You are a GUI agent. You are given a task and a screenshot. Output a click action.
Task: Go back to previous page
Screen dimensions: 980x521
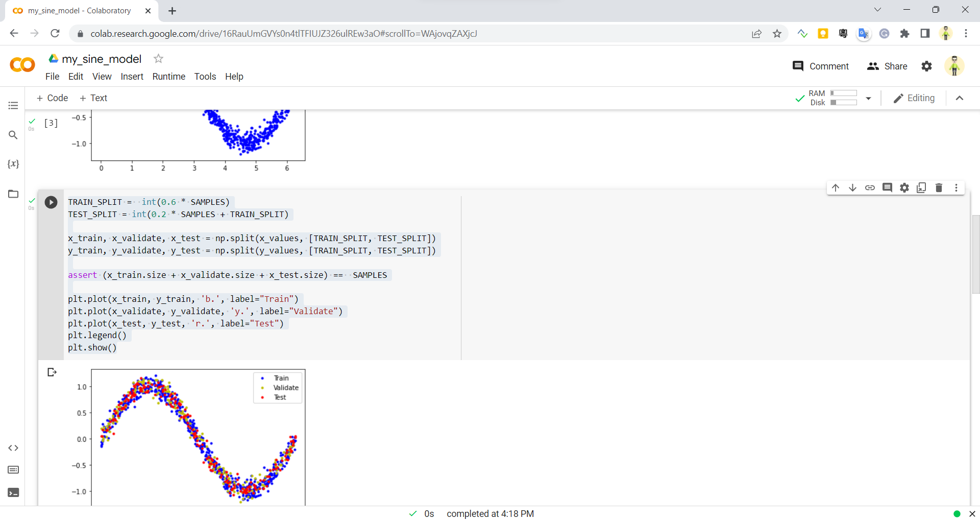14,34
